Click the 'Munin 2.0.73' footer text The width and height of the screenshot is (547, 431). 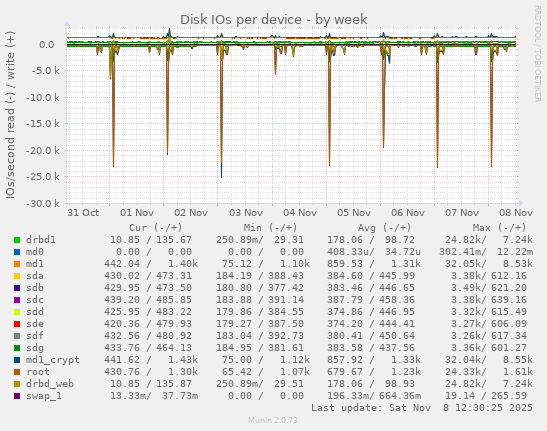[x=273, y=420]
